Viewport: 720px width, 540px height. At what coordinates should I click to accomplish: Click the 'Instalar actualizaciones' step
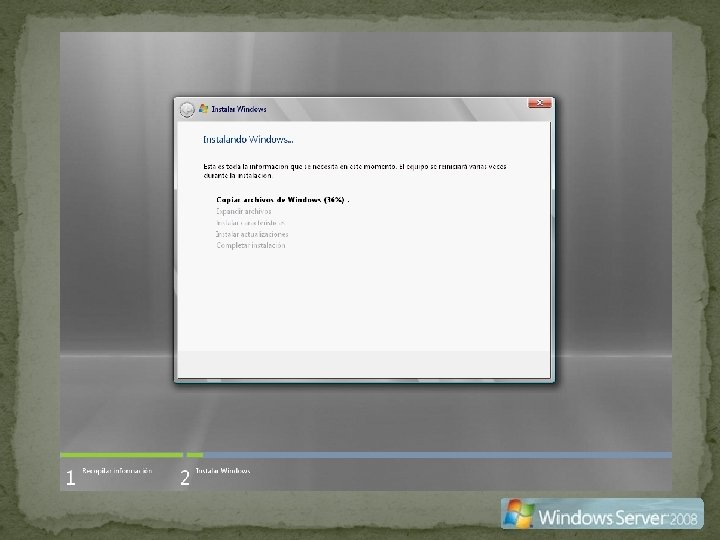pos(252,234)
